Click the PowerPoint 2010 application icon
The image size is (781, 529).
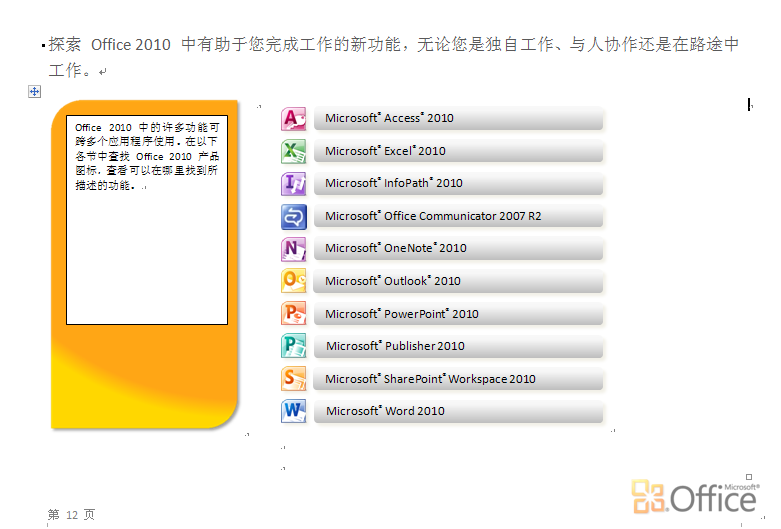pos(294,314)
